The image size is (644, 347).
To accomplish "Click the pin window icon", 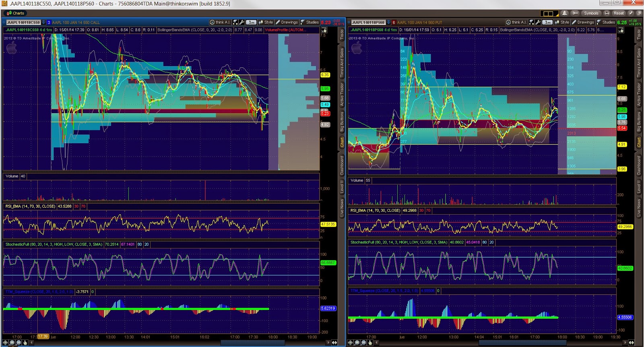I will [631, 13].
